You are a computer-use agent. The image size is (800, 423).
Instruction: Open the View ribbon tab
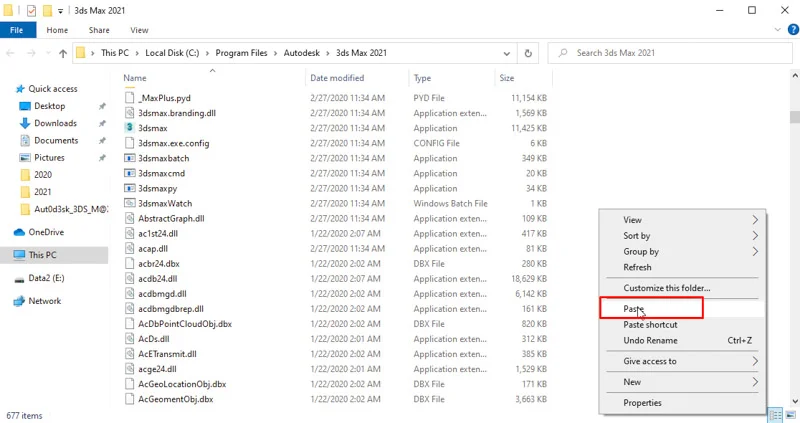point(139,30)
